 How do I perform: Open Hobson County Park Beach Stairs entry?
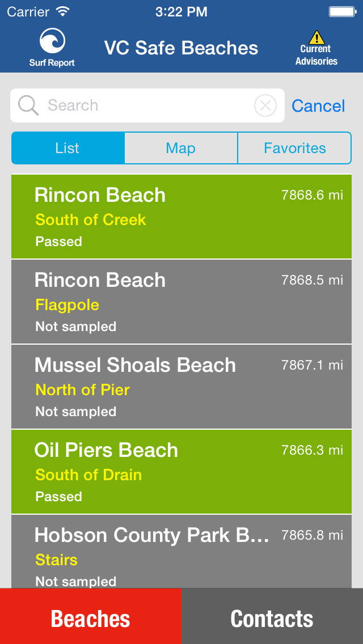tap(181, 553)
